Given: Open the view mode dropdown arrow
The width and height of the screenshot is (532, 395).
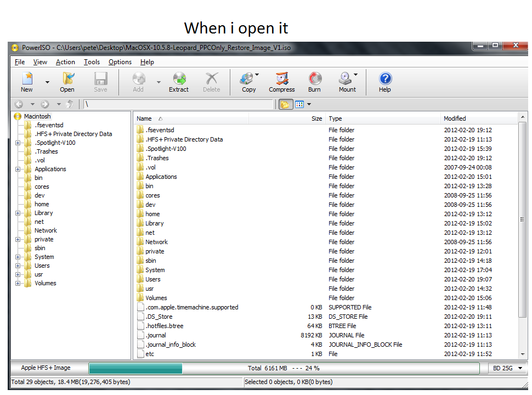Looking at the screenshot, I should (x=309, y=105).
